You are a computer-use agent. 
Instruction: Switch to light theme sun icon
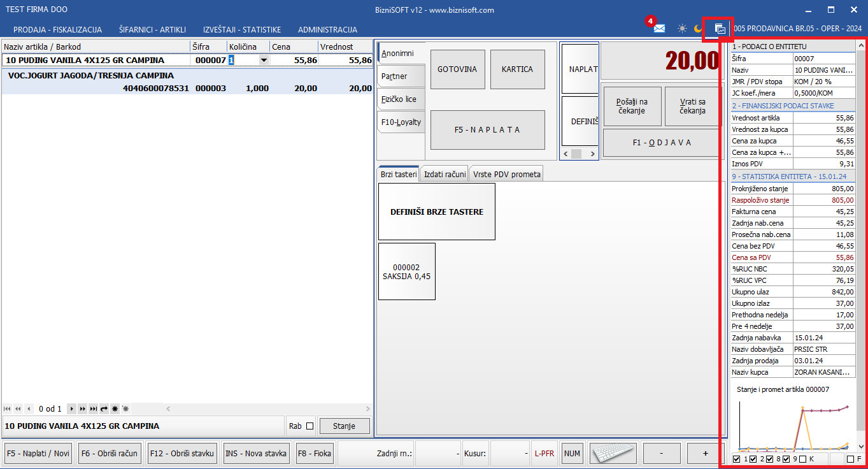(x=682, y=29)
